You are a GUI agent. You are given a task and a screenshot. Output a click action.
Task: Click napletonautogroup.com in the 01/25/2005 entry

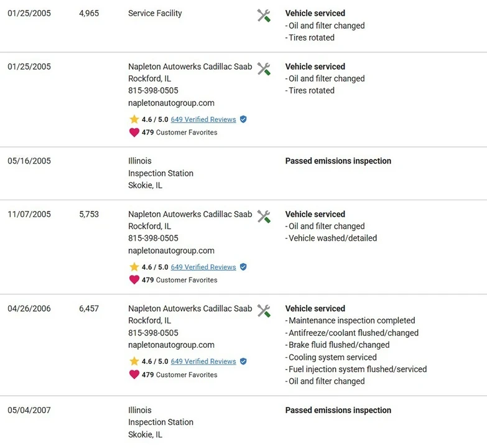click(x=171, y=103)
